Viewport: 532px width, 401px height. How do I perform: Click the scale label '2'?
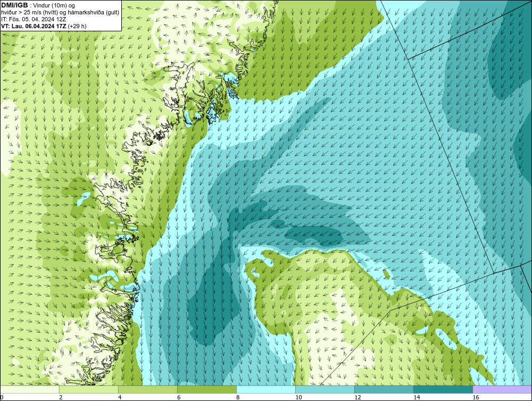pyautogui.click(x=61, y=397)
